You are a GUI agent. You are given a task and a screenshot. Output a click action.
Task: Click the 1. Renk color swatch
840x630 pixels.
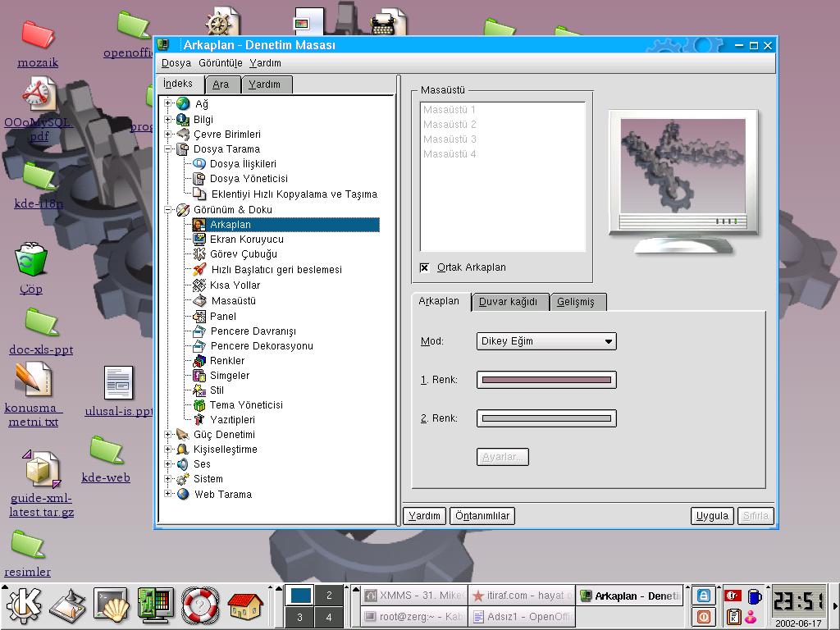[x=546, y=380]
